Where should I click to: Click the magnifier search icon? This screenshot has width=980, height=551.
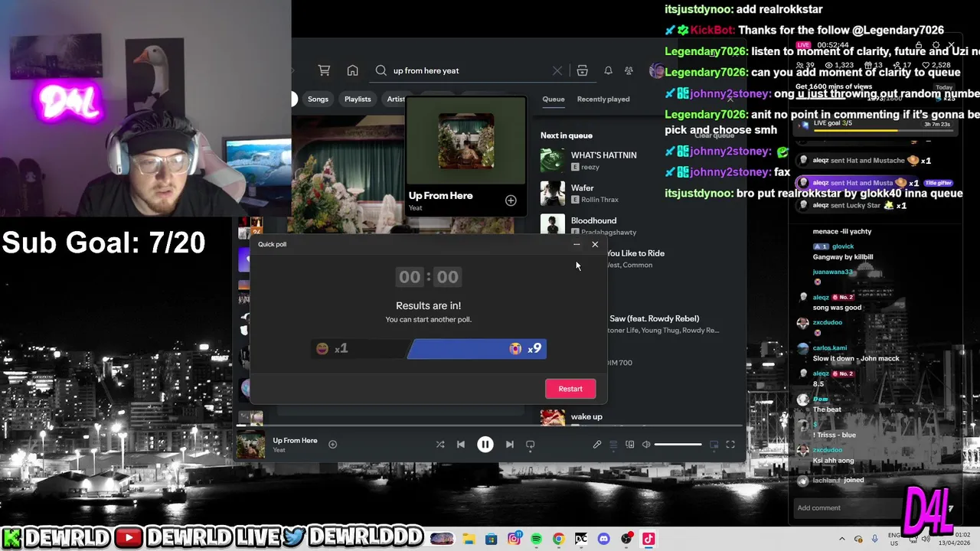pos(381,70)
